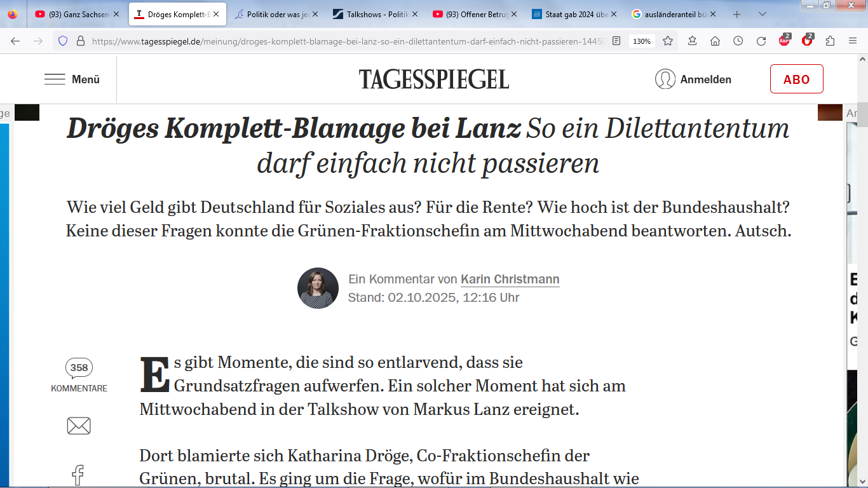Screen dimensions: 868x488
Task: Open the Adblock Plus extension icon
Action: [785, 41]
